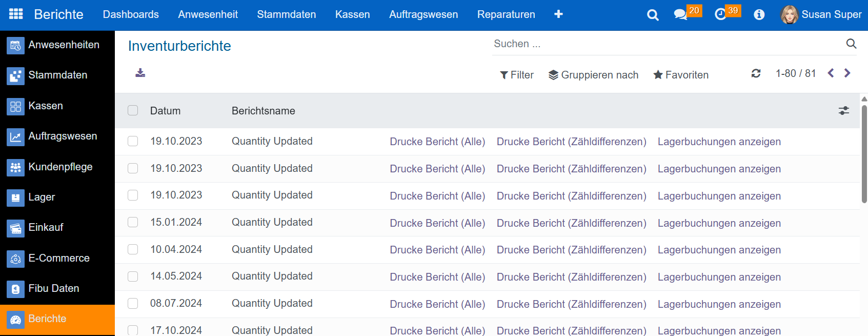The image size is (868, 336).
Task: Open the Auftragswesen top menu
Action: tap(423, 14)
